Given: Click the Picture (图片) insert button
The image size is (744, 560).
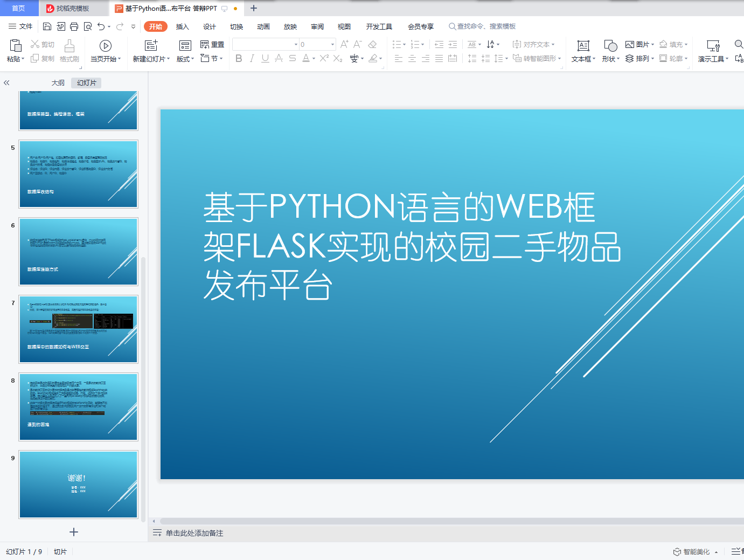Looking at the screenshot, I should pos(639,45).
